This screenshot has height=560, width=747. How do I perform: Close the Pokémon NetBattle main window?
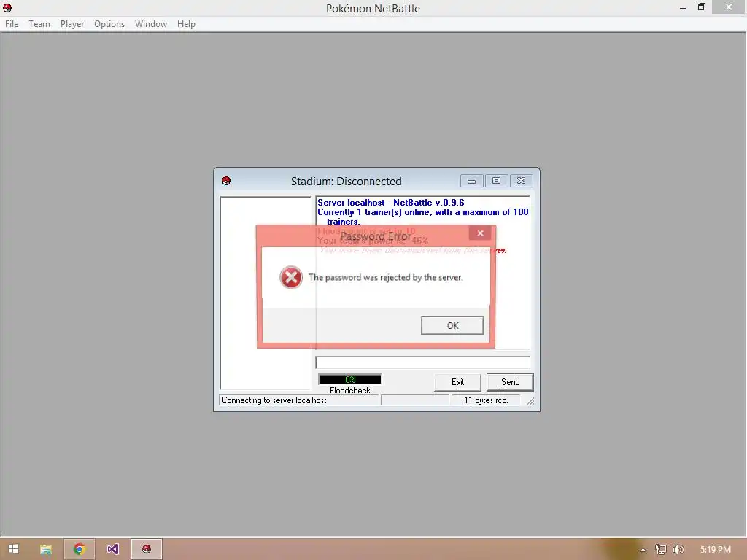pos(729,7)
